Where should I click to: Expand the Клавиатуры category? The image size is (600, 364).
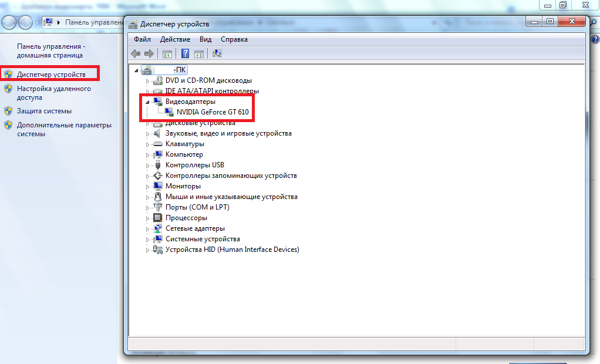(x=147, y=144)
